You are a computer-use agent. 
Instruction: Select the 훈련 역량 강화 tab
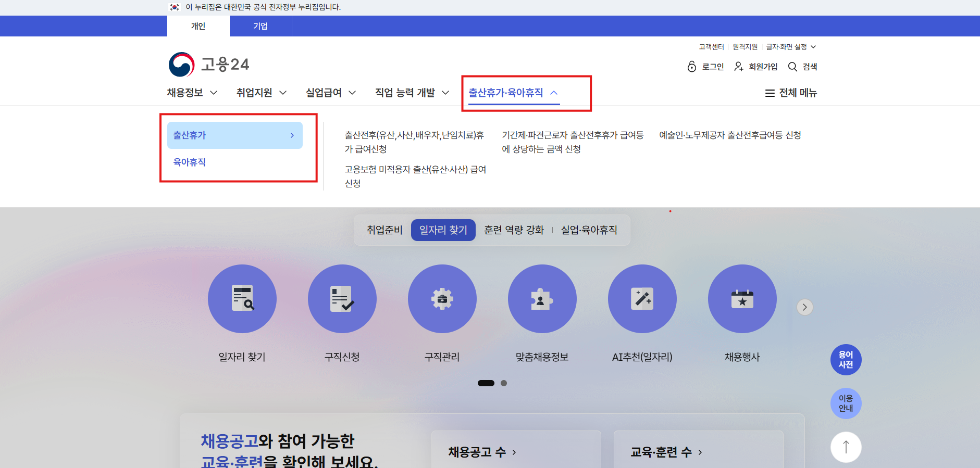pyautogui.click(x=514, y=230)
